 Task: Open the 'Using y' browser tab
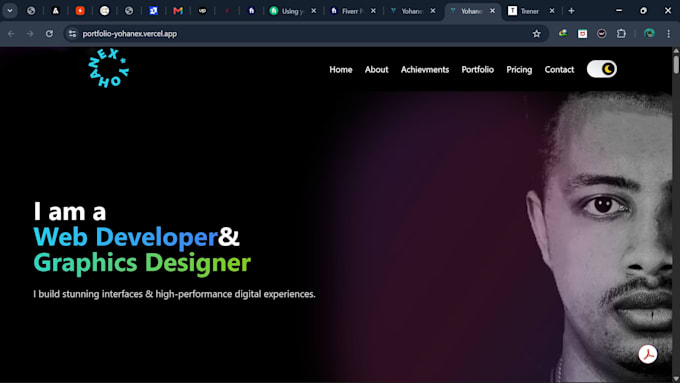pos(293,11)
